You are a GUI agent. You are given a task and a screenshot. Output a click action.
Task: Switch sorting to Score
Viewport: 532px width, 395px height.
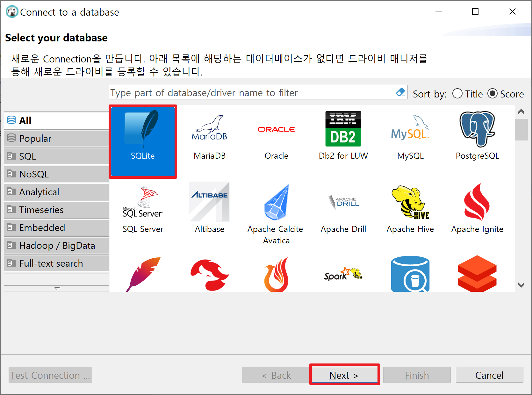(492, 94)
